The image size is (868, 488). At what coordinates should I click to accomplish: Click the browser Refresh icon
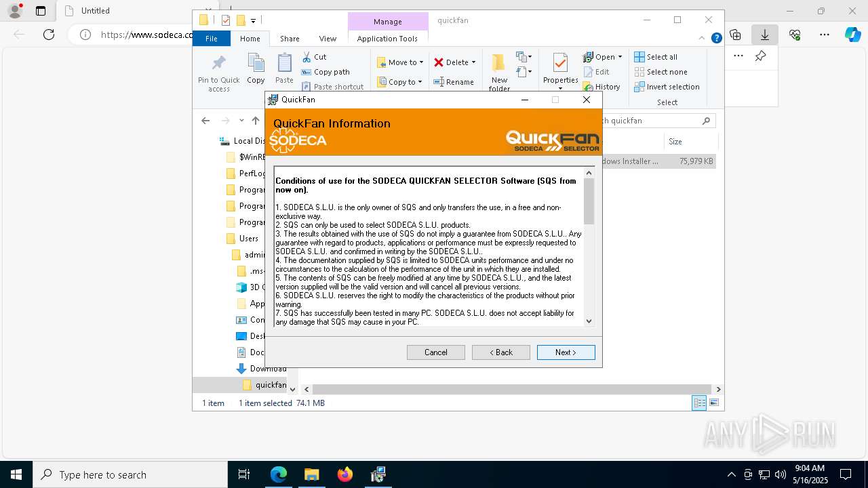click(x=49, y=35)
